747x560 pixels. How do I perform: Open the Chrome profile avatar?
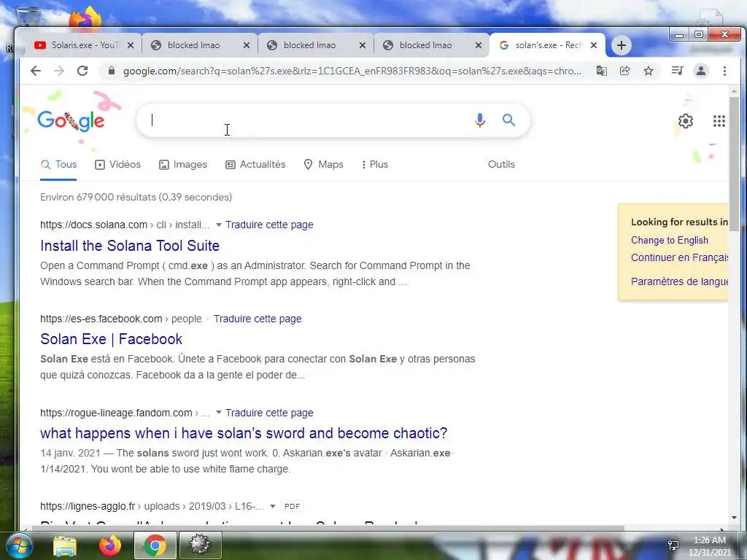(x=701, y=71)
